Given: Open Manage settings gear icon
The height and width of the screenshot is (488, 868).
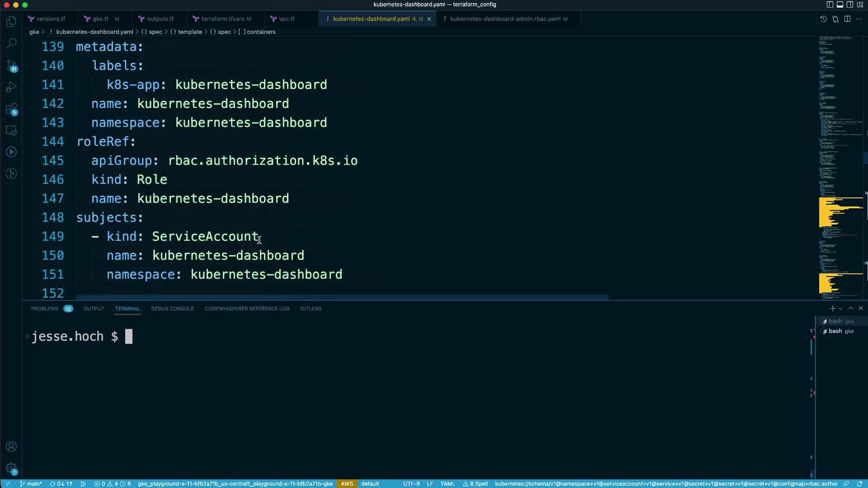Looking at the screenshot, I should 11,469.
